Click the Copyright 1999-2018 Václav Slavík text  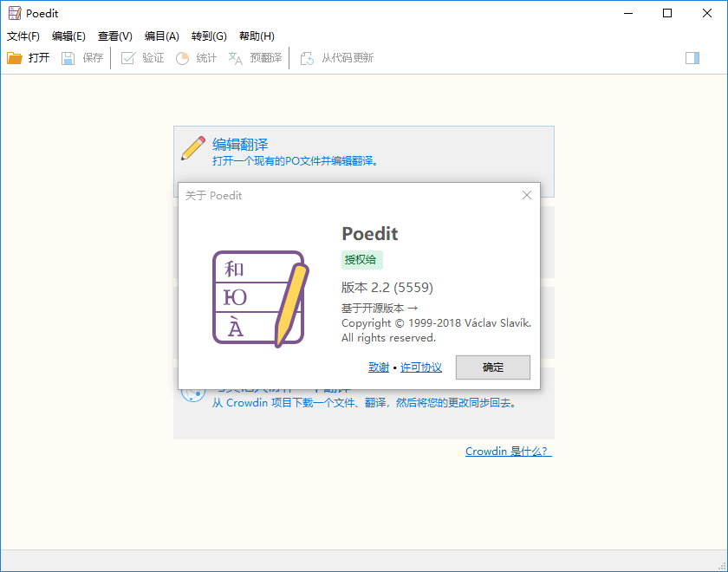tap(436, 323)
